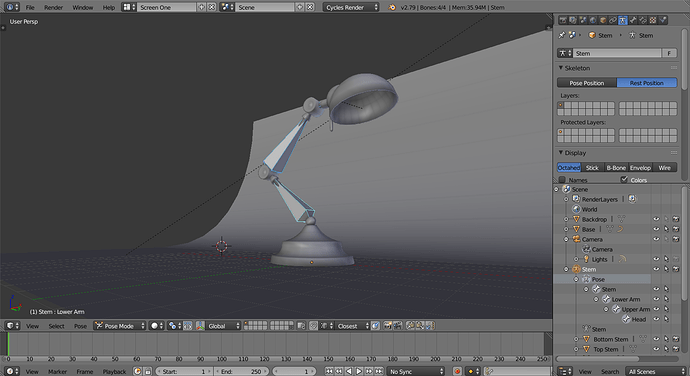Collapse the Display panel triangle
The image size is (690, 376).
[x=561, y=153]
